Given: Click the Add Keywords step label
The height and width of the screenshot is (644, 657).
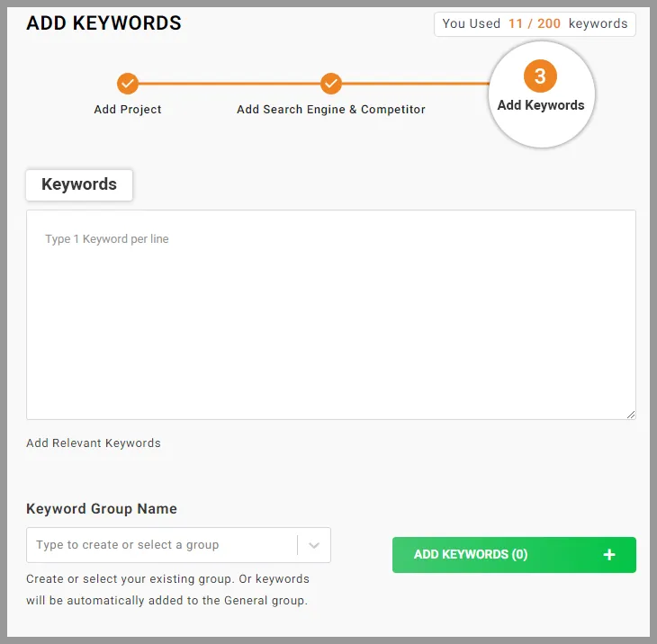Looking at the screenshot, I should [541, 105].
